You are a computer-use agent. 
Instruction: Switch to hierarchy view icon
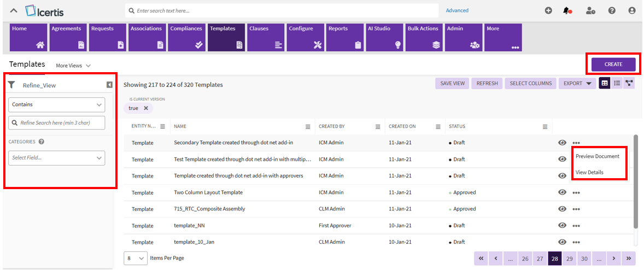tap(629, 83)
